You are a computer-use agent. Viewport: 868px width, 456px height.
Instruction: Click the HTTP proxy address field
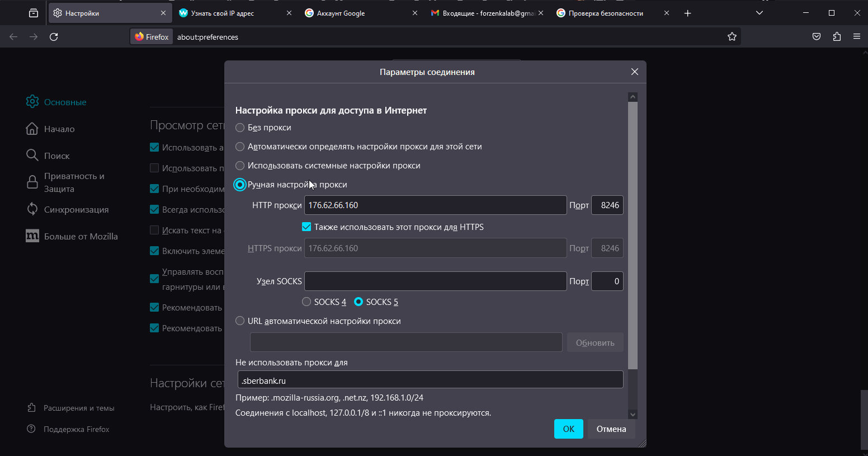tap(435, 205)
